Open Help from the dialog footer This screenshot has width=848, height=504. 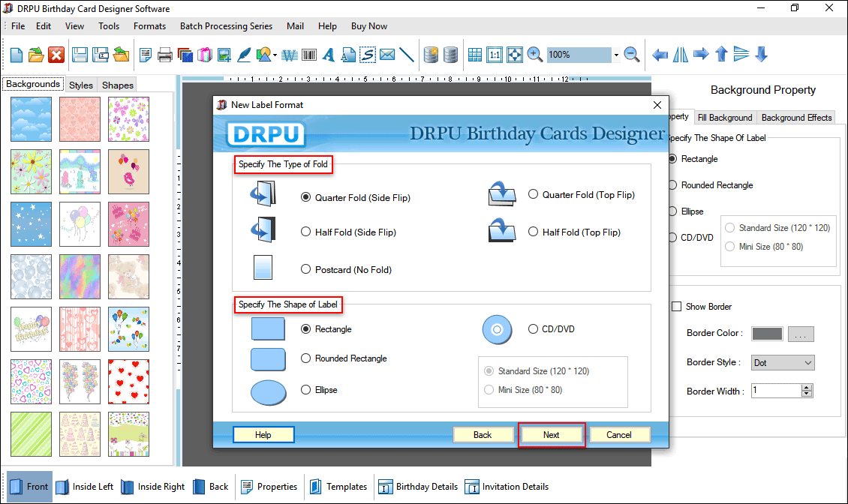coord(263,435)
